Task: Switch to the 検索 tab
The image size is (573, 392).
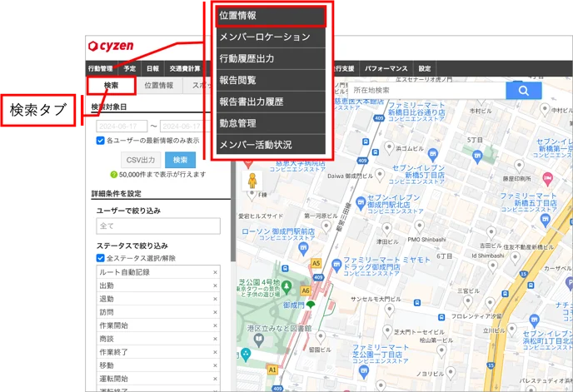Action: point(111,86)
